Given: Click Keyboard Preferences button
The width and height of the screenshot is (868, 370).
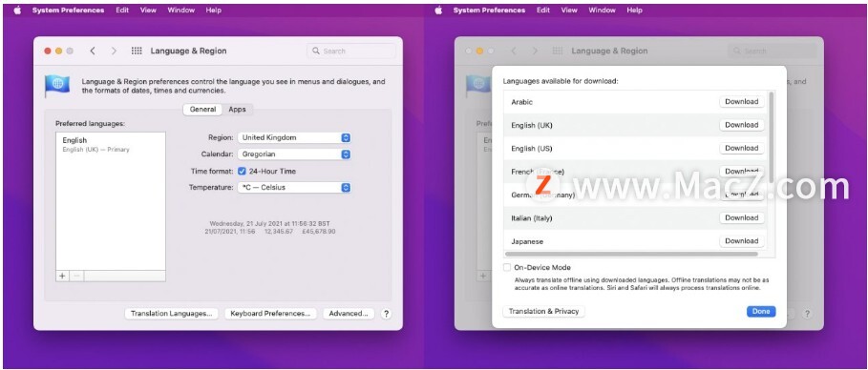Looking at the screenshot, I should tap(270, 314).
